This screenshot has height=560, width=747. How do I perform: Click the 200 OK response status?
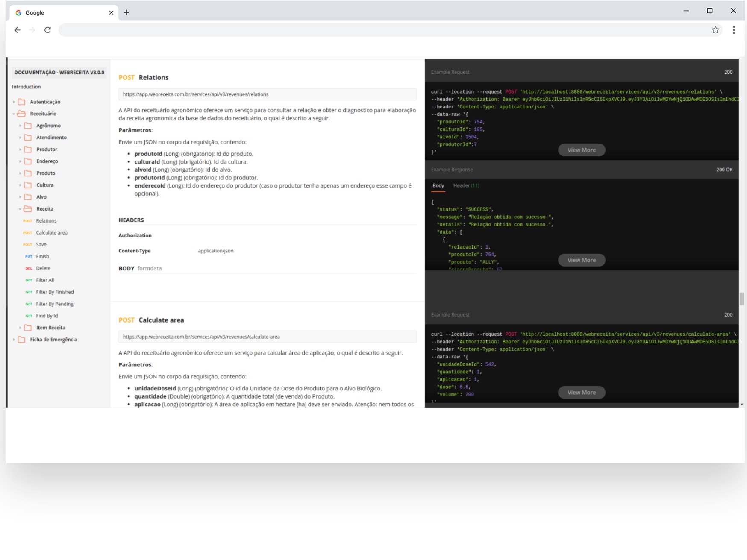724,170
